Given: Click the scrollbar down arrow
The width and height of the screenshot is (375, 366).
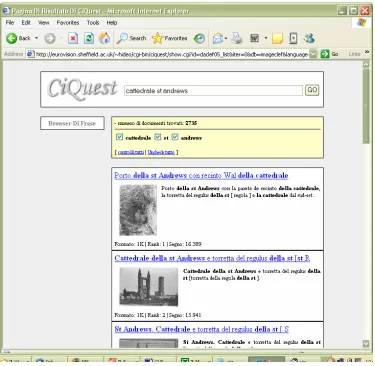Looking at the screenshot, I should (x=366, y=344).
